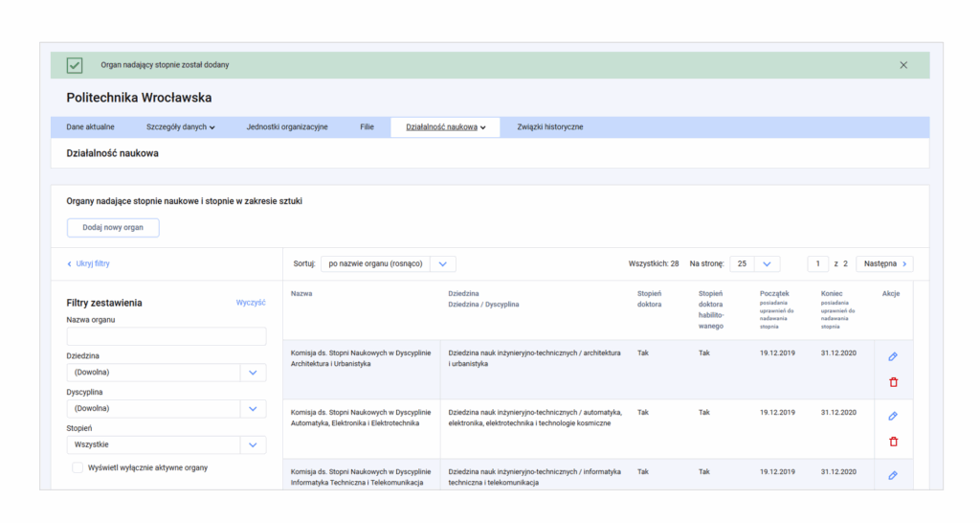
Task: Click 'Wszystkich: 28' total count text
Action: (x=653, y=264)
